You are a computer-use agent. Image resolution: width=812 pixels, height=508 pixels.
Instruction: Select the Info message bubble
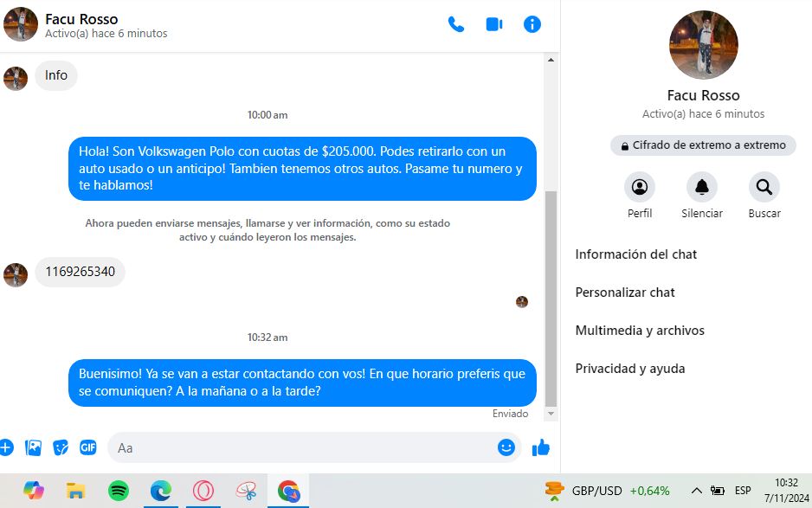click(56, 75)
